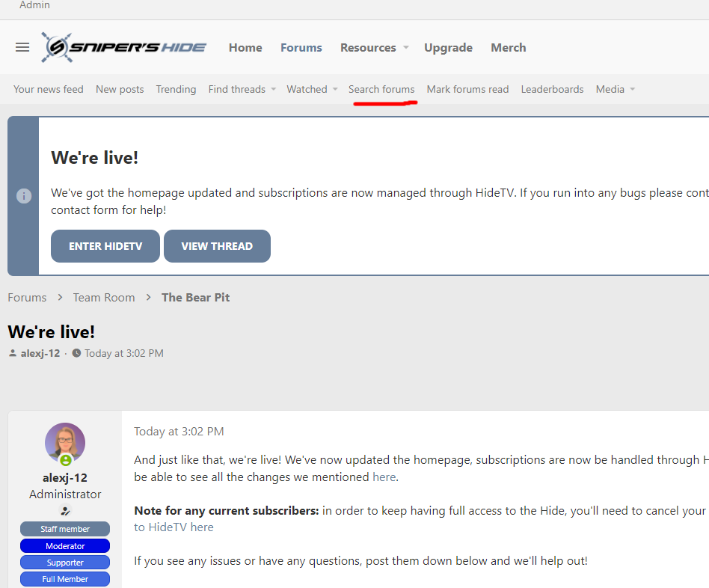Expand the Find threads dropdown arrow
The width and height of the screenshot is (709, 588).
pos(274,89)
